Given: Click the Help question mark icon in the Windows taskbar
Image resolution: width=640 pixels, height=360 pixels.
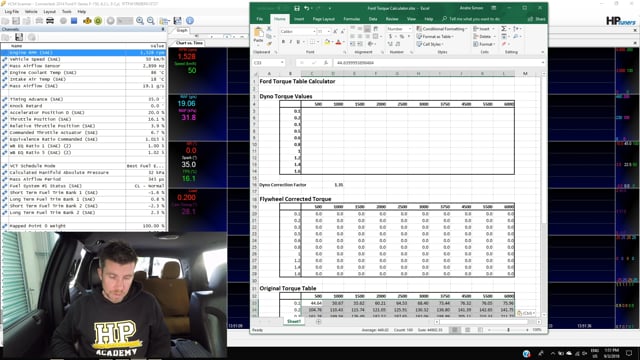Looking at the screenshot, I should (x=527, y=353).
